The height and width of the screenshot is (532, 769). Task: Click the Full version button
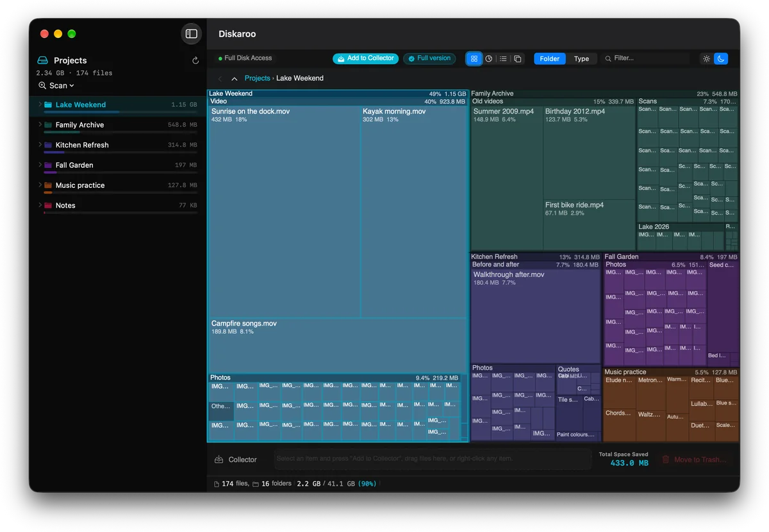[429, 58]
